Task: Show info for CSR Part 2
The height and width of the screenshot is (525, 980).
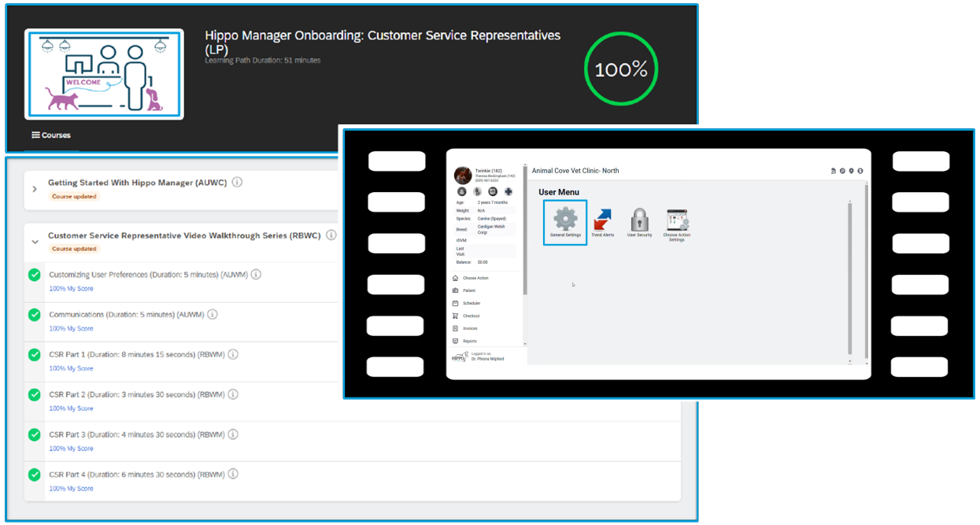Action: tap(233, 395)
